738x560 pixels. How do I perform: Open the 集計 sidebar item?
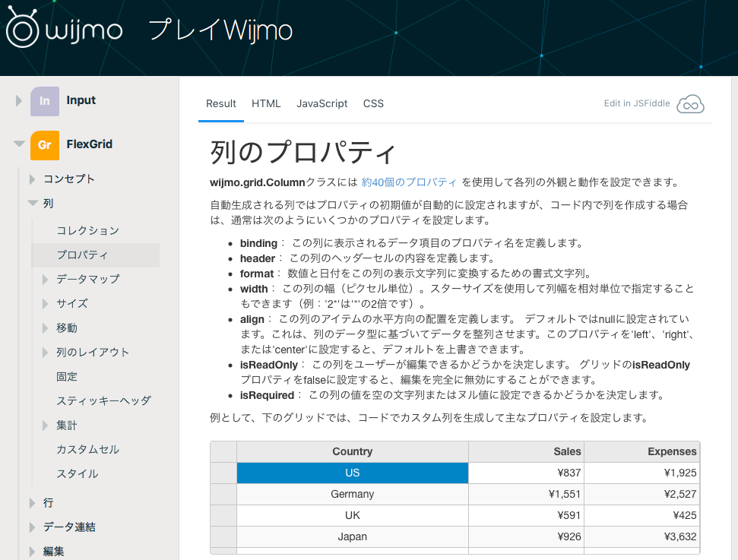[67, 426]
